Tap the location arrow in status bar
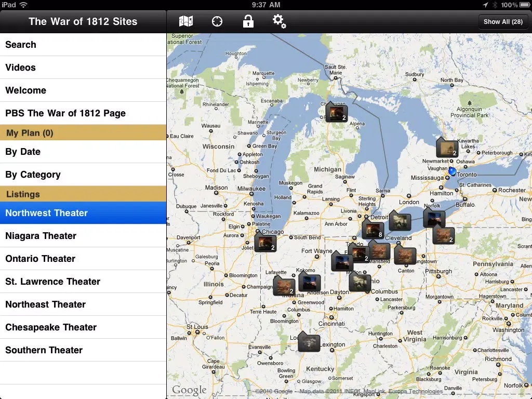This screenshot has width=532, height=399. [x=486, y=5]
